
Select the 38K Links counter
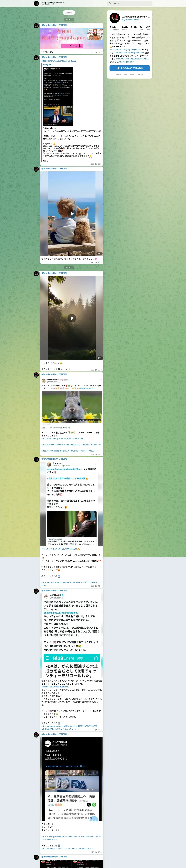148,28
